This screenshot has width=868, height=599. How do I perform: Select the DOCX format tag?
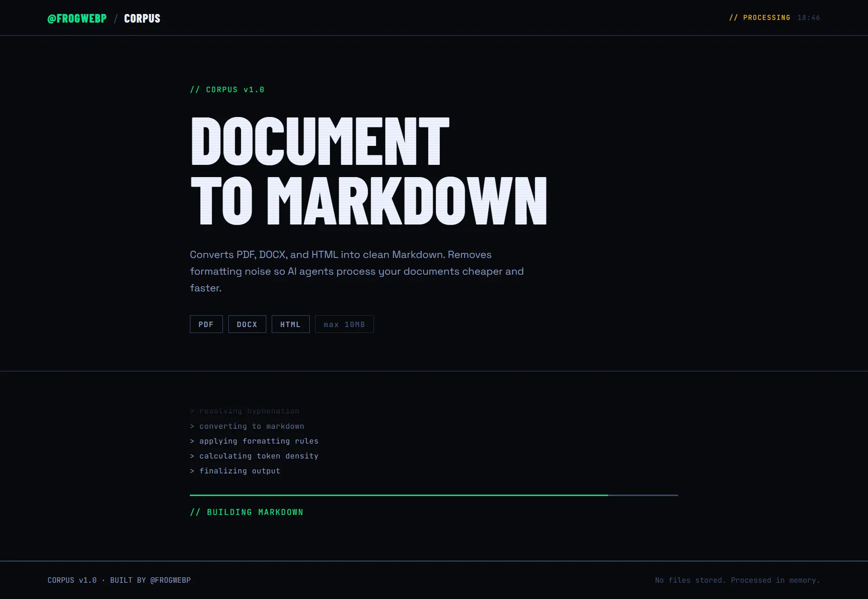pyautogui.click(x=247, y=324)
